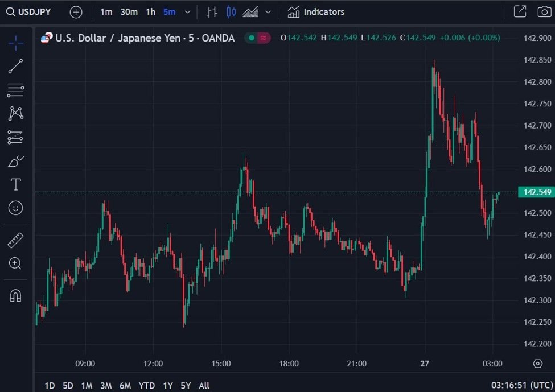The height and width of the screenshot is (392, 555).
Task: Open timezone menu at 03:16:51 (UTC)
Action: (522, 385)
